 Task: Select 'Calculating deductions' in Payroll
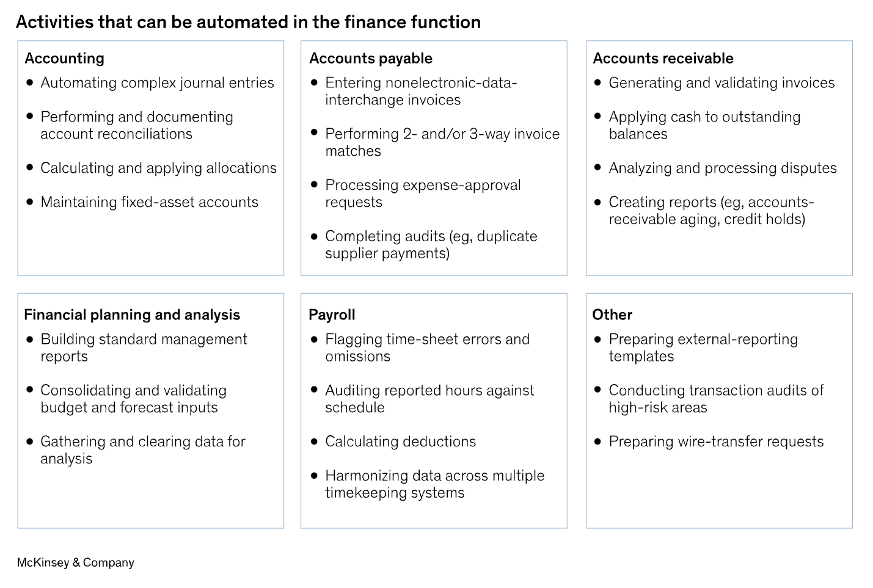(x=400, y=442)
